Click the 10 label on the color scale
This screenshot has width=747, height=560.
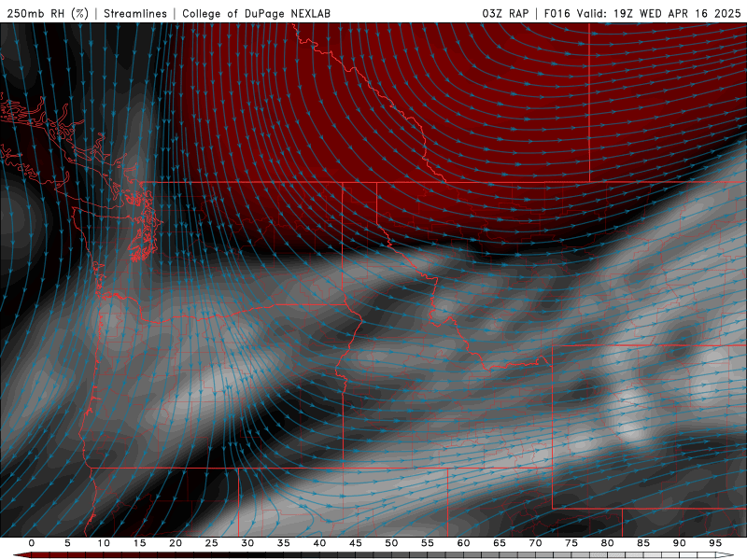(x=104, y=543)
